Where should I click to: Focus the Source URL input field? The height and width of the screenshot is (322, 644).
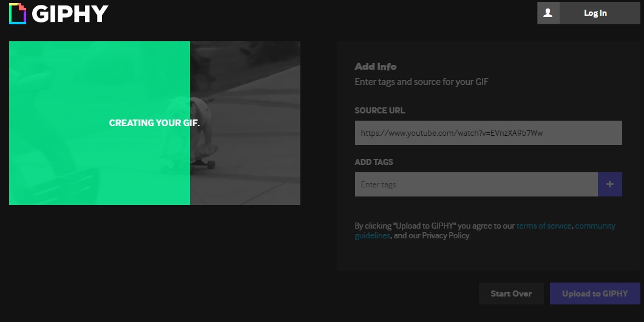(488, 133)
